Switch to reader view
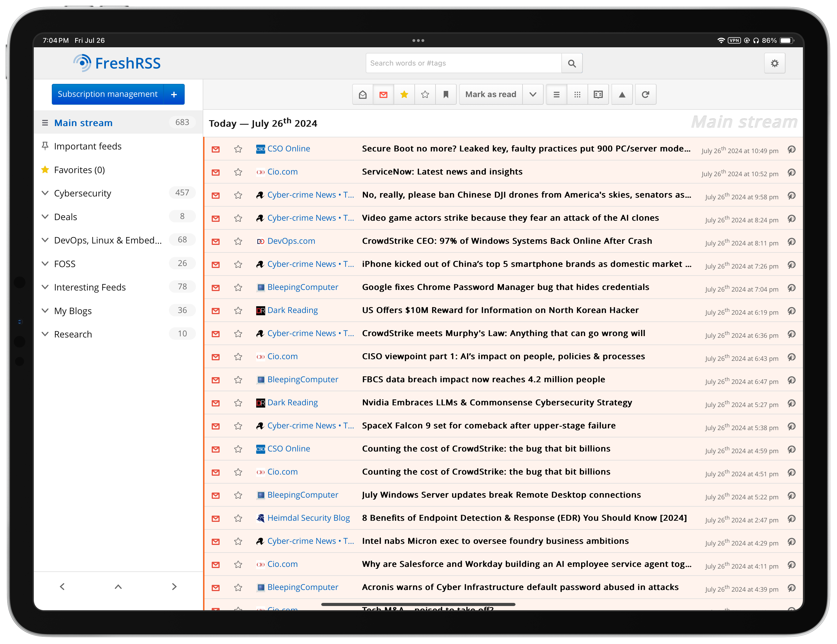 598,94
